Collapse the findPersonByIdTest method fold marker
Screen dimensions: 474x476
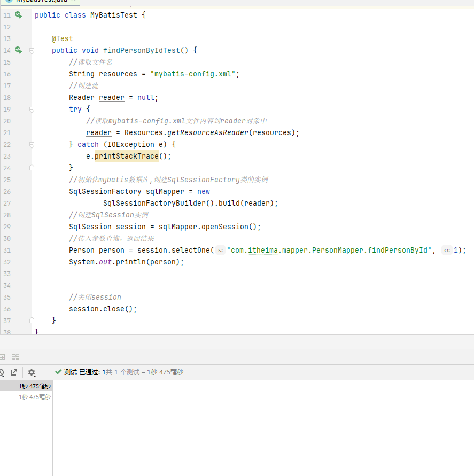coord(32,50)
